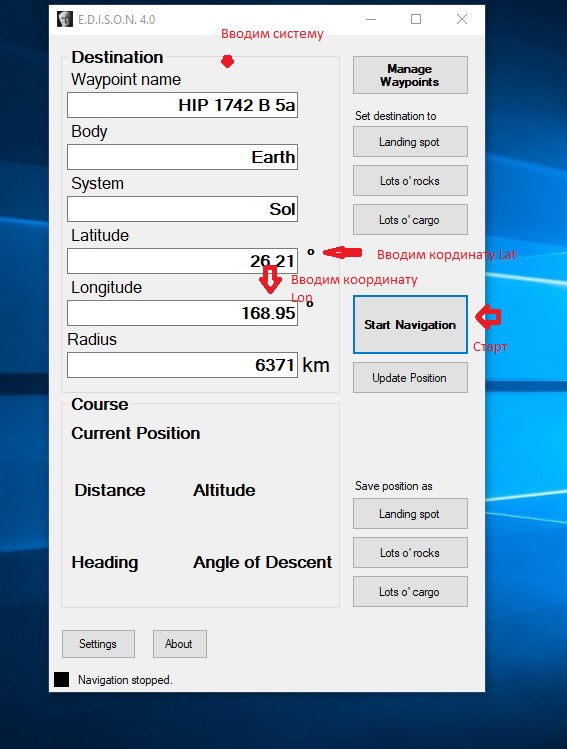The width and height of the screenshot is (567, 749).
Task: Start Navigation
Action: (x=410, y=325)
